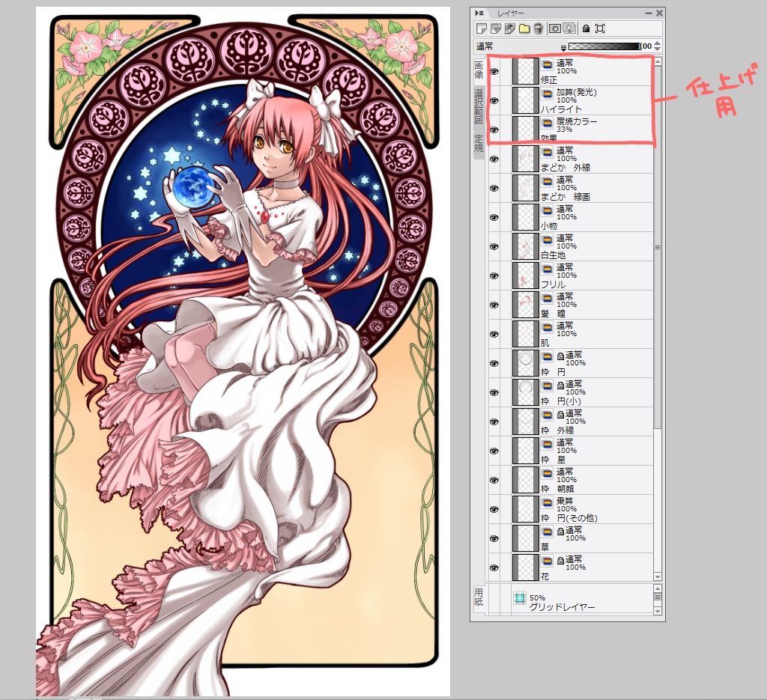
Task: Click the layer mask icon
Action: pos(555,28)
